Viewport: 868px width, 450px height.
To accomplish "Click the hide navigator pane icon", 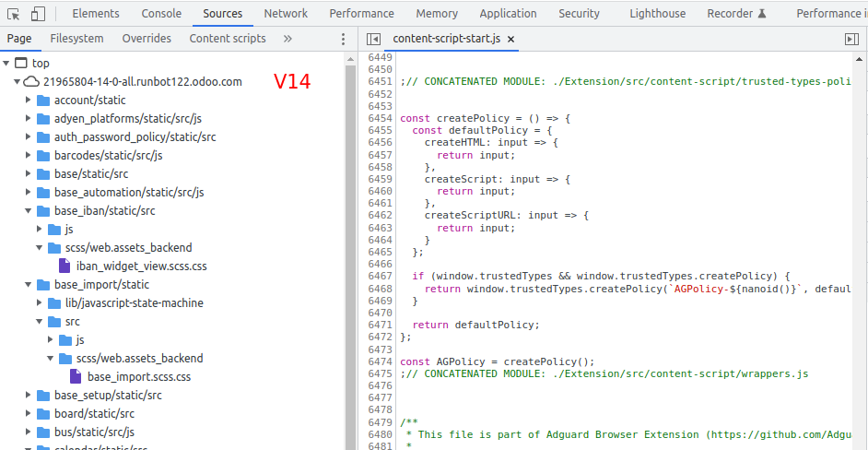I will coord(373,39).
